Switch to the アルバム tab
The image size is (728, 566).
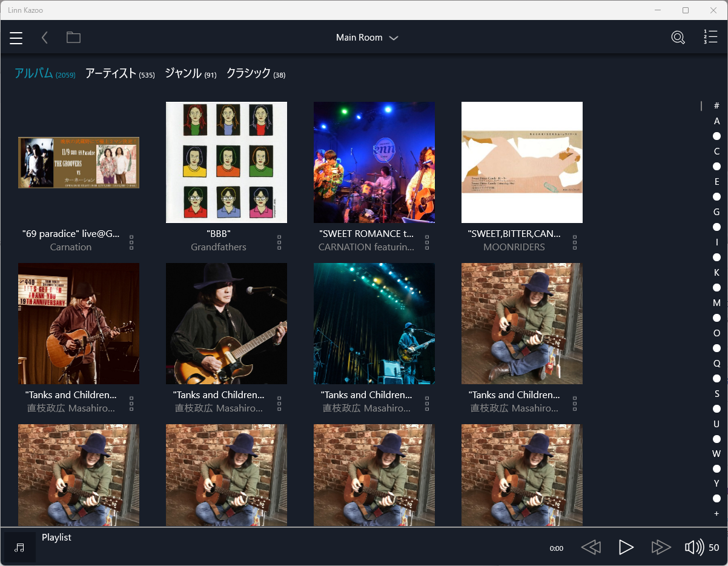coord(45,73)
